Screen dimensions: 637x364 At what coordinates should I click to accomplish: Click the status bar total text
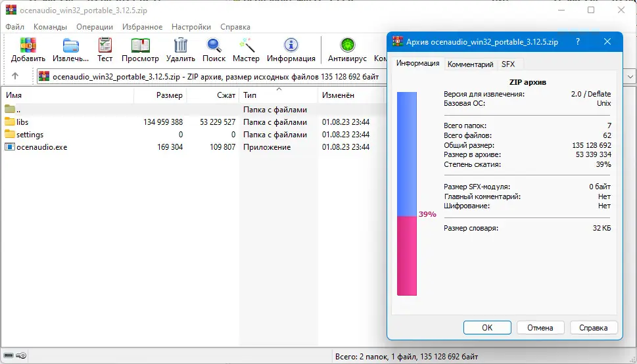click(x=406, y=357)
